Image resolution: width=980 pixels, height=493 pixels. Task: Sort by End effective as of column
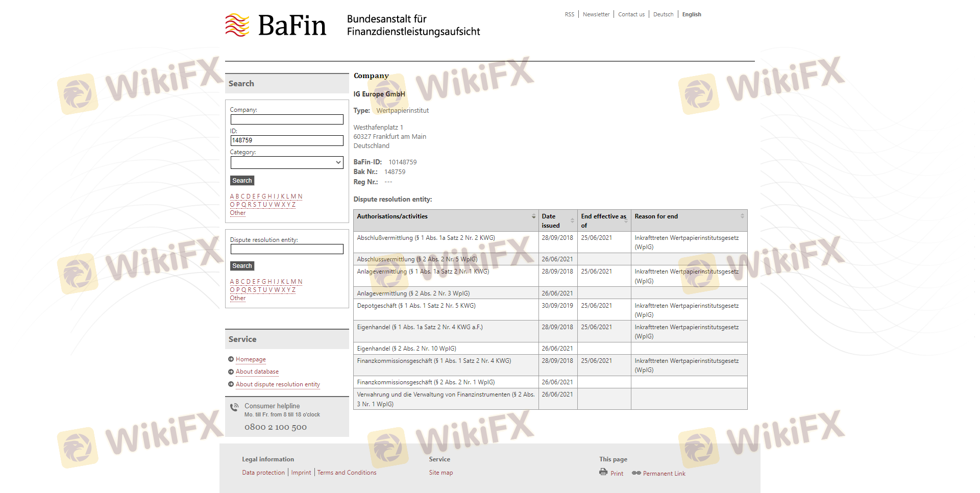(x=626, y=220)
